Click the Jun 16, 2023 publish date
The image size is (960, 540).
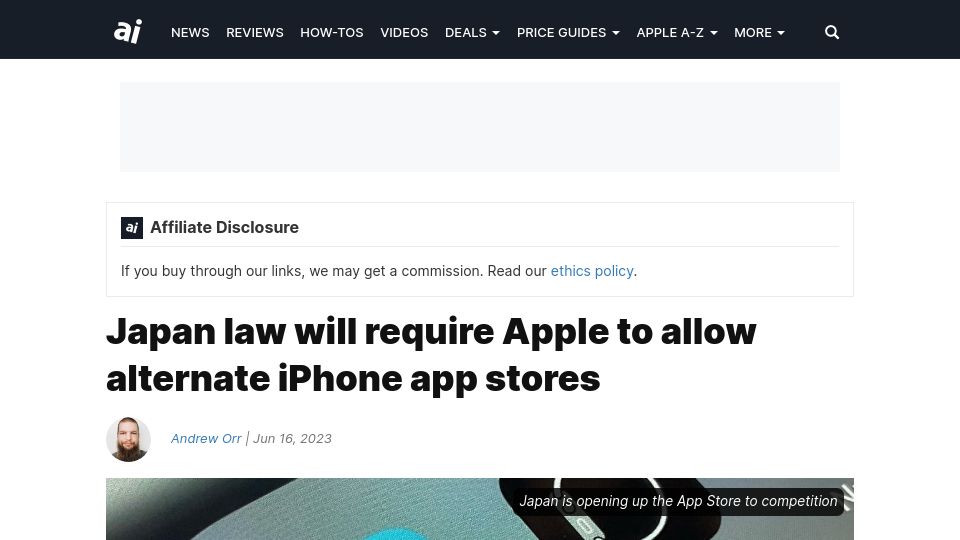pyautogui.click(x=292, y=438)
